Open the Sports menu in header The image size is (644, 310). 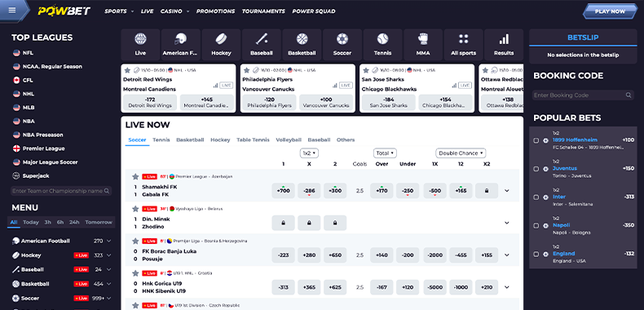click(119, 11)
